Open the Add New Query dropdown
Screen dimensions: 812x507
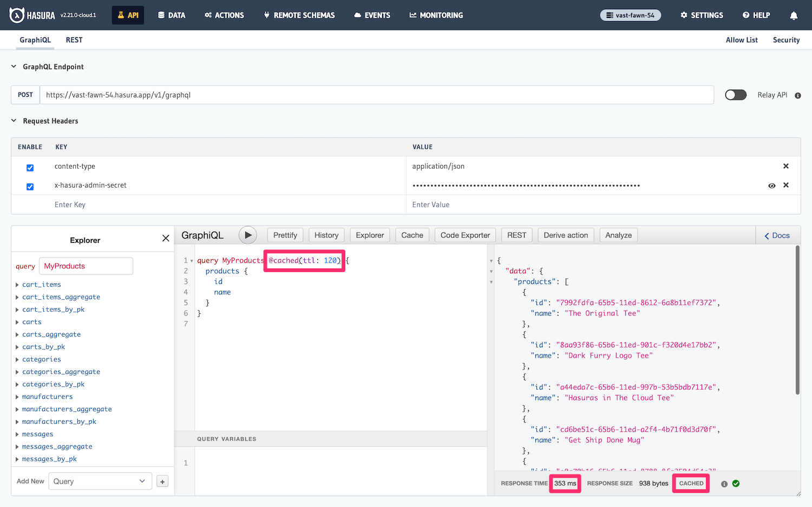(100, 481)
